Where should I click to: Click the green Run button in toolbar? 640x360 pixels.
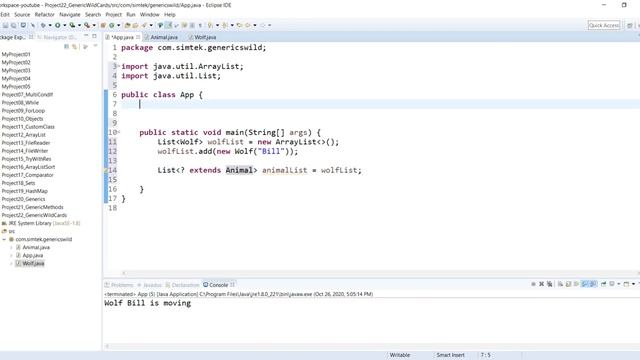[x=58, y=25]
